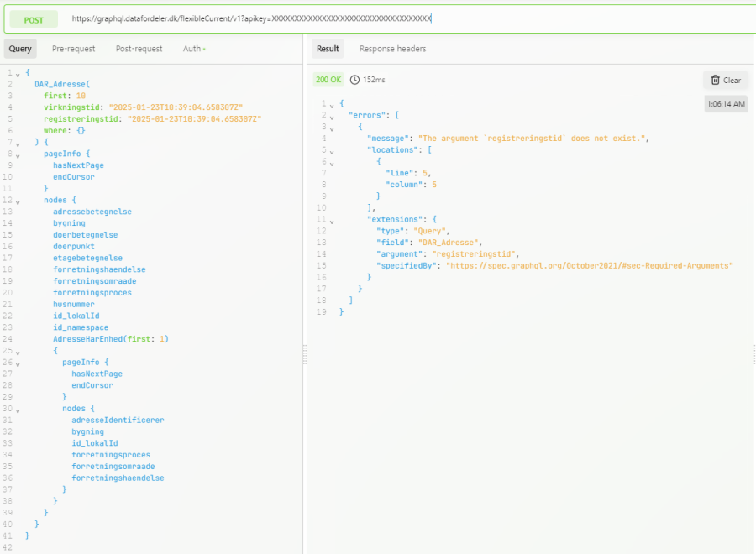Switch to the Post-request tab

click(139, 49)
